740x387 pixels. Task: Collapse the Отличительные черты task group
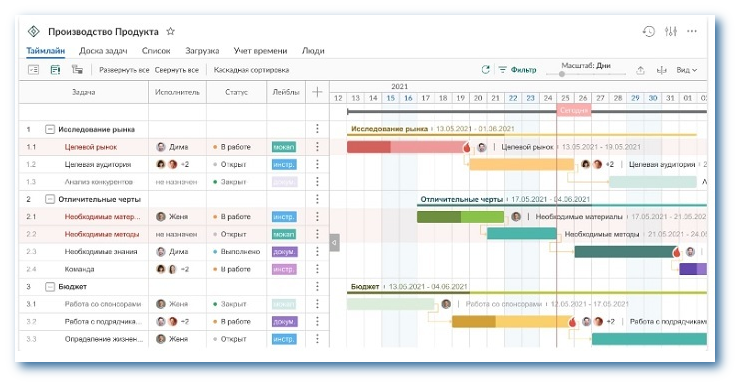(x=50, y=199)
